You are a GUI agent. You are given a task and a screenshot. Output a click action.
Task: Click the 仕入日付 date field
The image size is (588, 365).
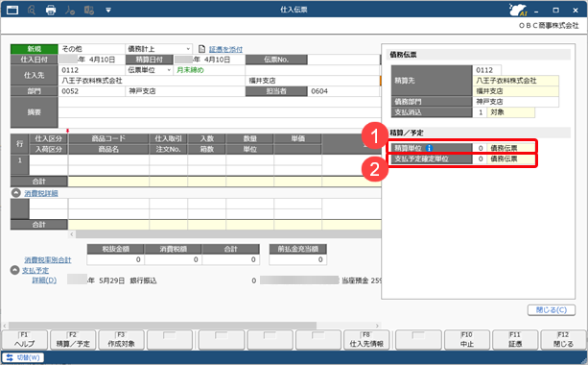click(x=91, y=60)
